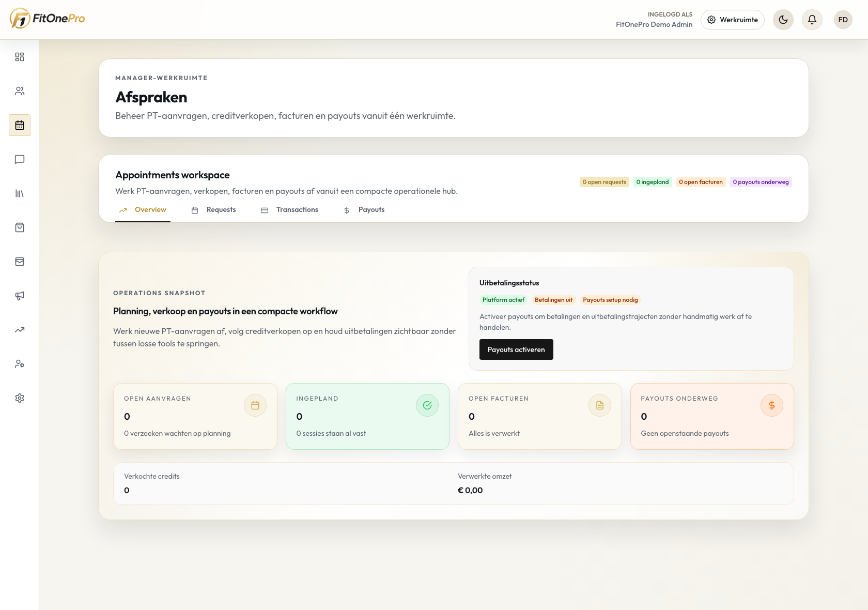The image size is (868, 610).
Task: Click dollar icon in Payouts onderweg card
Action: [x=772, y=405]
